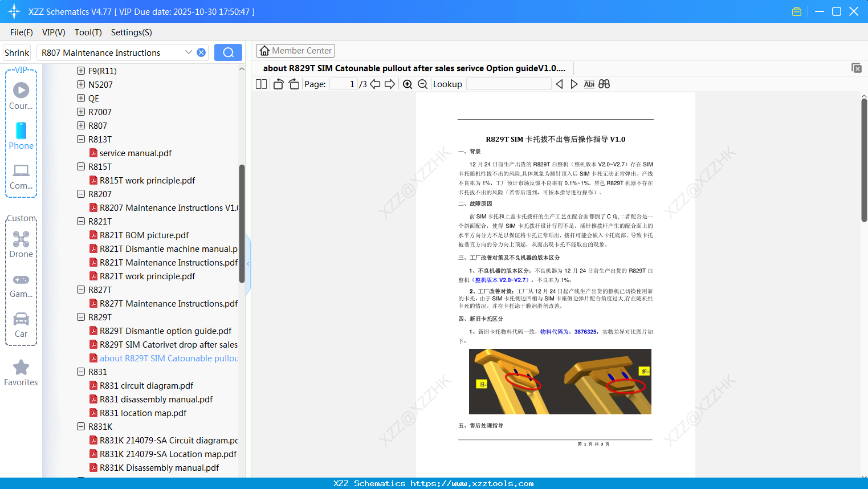This screenshot has width=868, height=489.
Task: Open the VIP(V) menu
Action: [x=53, y=32]
